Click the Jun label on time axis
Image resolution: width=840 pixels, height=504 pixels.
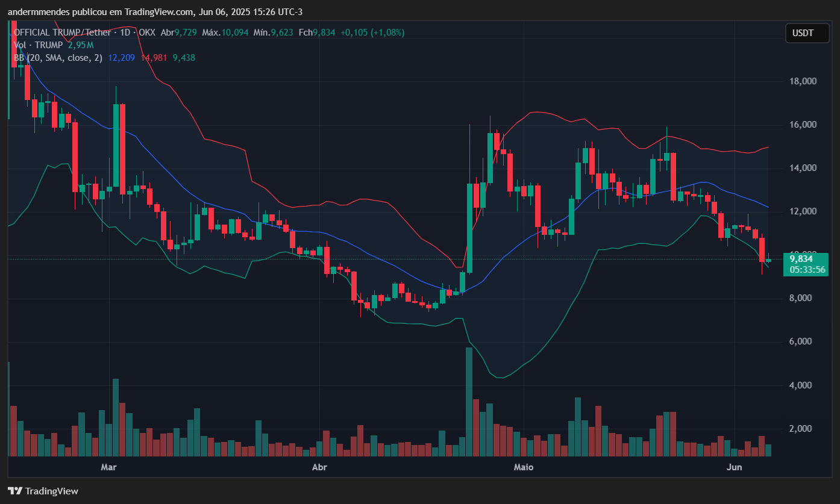[734, 467]
